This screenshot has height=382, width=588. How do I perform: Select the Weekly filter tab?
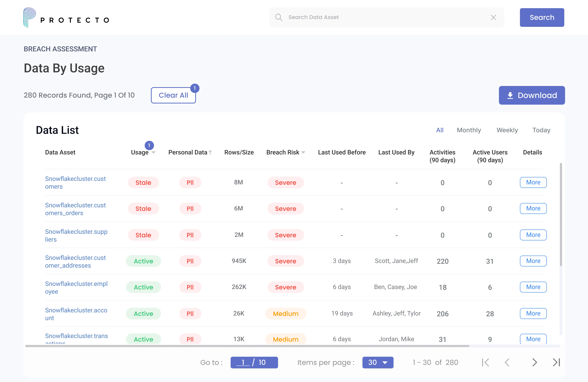507,130
